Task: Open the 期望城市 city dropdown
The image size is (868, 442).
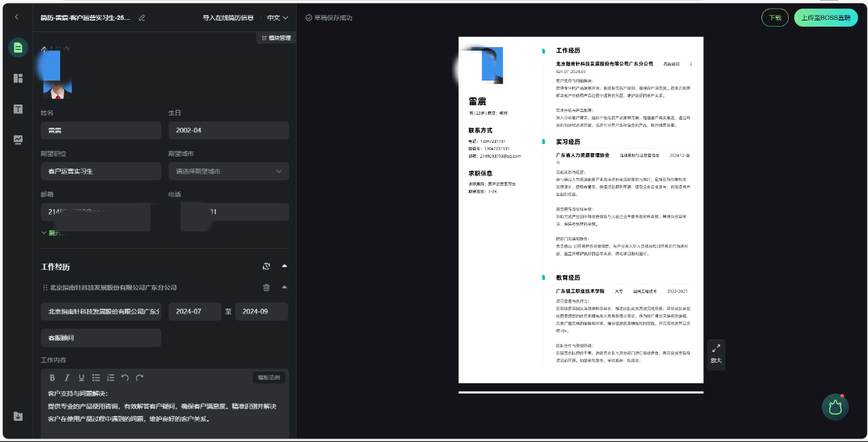Action: [228, 171]
